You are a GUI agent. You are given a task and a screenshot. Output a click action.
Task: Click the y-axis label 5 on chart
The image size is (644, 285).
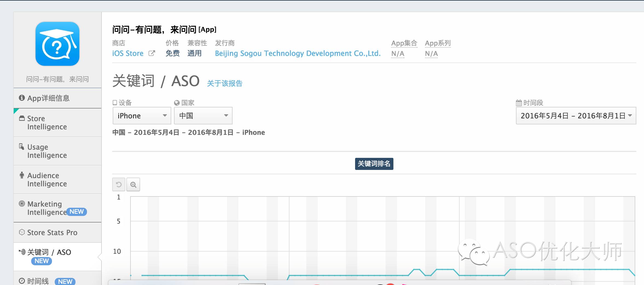118,221
